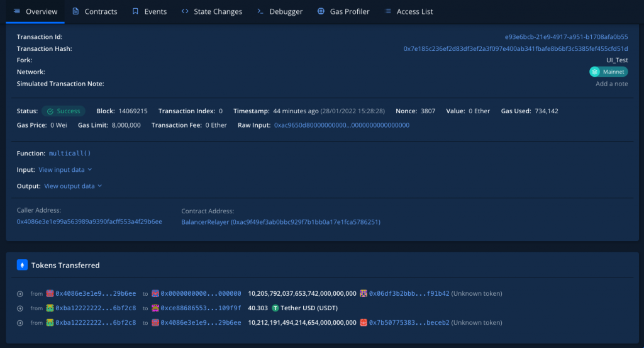The height and width of the screenshot is (348, 644).
Task: Open the Access List tab
Action: coord(409,11)
